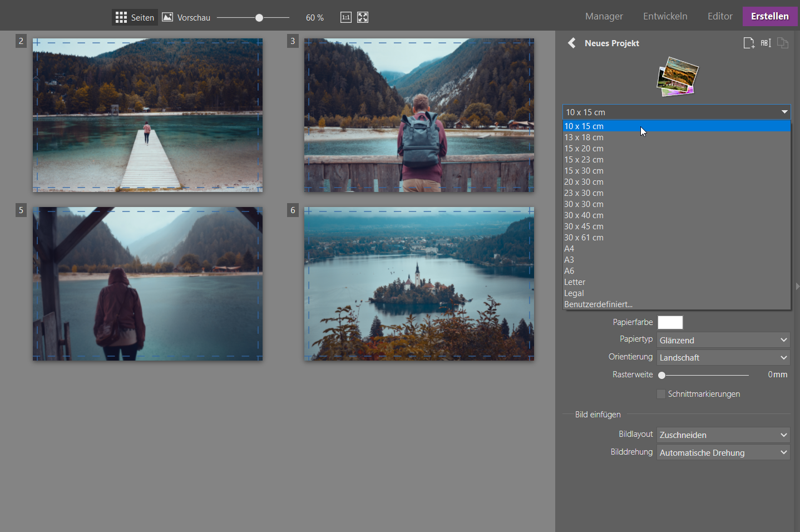The width and height of the screenshot is (800, 532).
Task: Open the Erstellen tab
Action: [x=770, y=16]
